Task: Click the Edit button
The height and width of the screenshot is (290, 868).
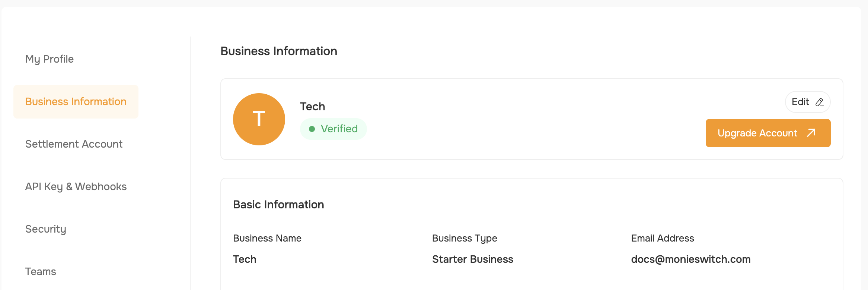Action: pyautogui.click(x=808, y=102)
